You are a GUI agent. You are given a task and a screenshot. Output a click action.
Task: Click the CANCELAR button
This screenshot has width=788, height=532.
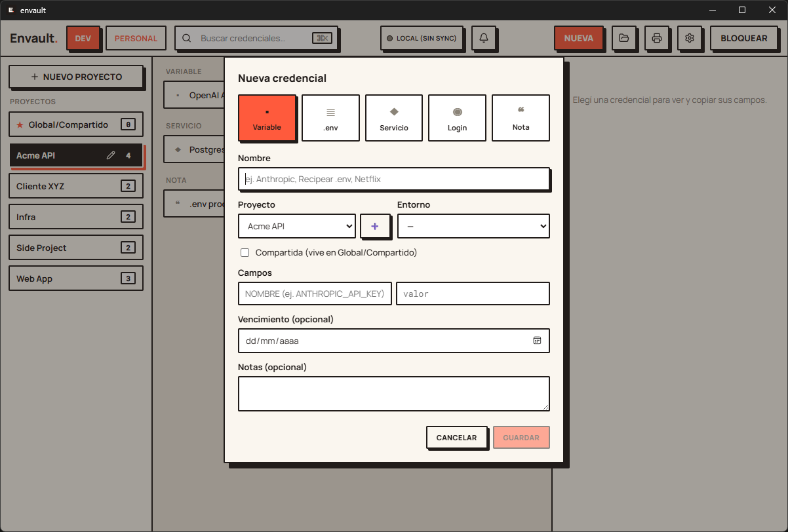457,438
